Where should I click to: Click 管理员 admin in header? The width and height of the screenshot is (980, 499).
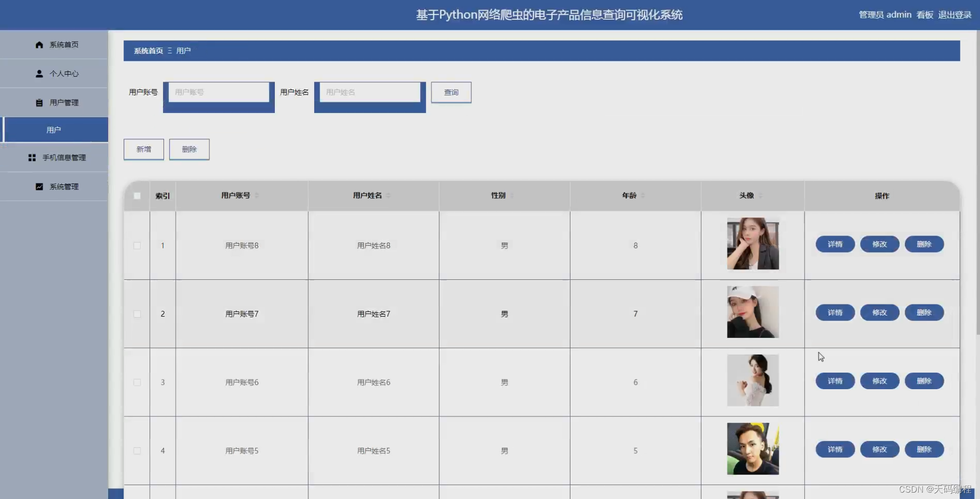(885, 15)
